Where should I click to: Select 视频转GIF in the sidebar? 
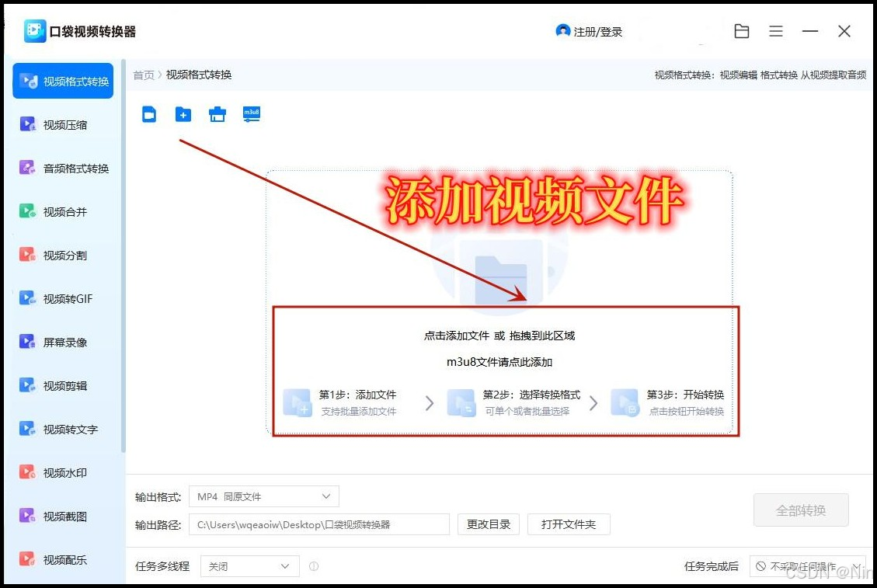click(x=63, y=299)
